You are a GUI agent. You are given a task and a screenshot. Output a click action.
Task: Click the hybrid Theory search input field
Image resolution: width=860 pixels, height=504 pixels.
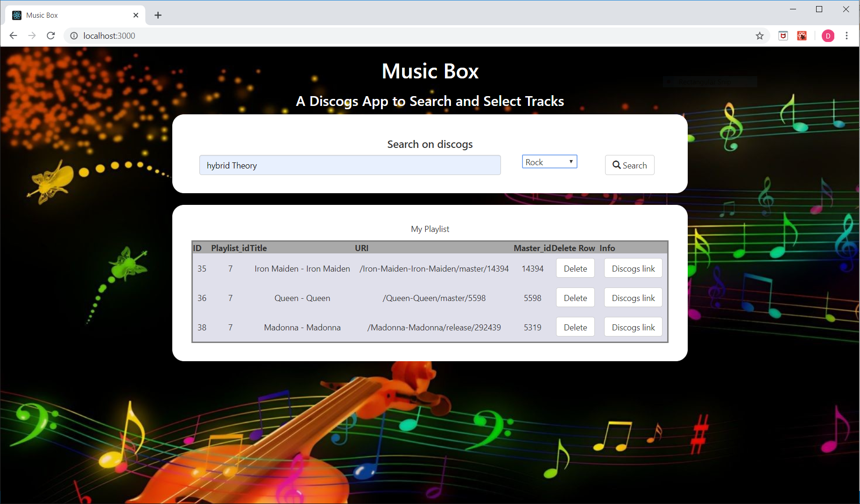coord(350,165)
